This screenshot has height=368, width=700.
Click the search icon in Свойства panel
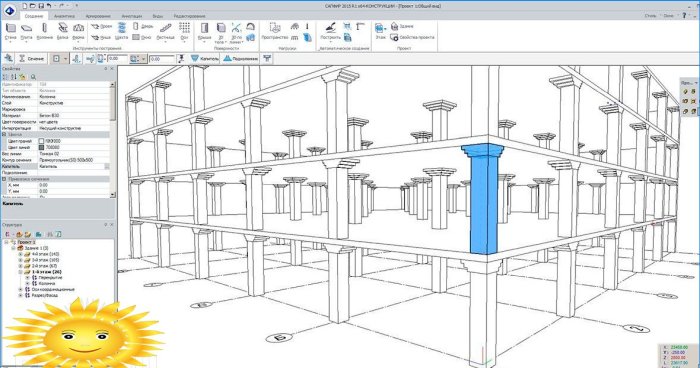(x=33, y=77)
